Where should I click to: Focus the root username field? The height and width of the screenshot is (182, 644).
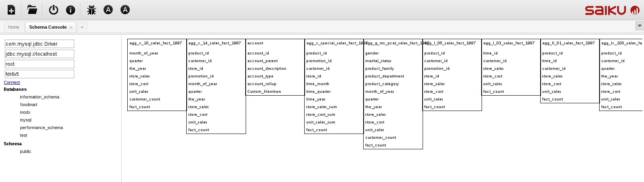40,64
